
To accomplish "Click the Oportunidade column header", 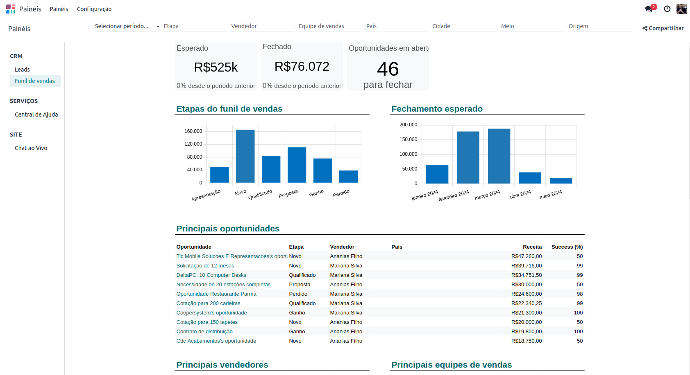I will tap(194, 247).
